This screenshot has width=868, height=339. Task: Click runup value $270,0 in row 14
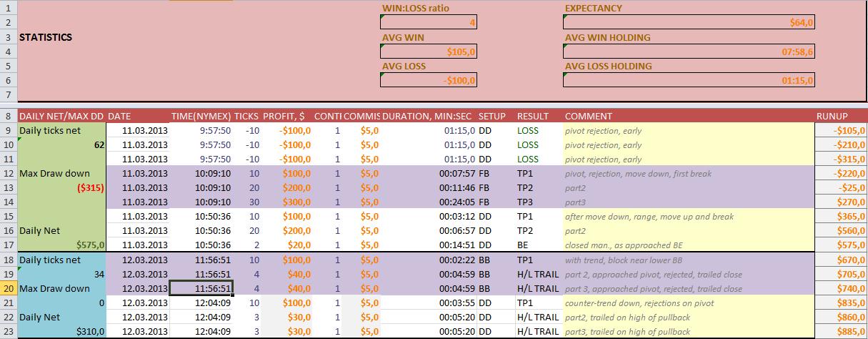[x=842, y=202]
